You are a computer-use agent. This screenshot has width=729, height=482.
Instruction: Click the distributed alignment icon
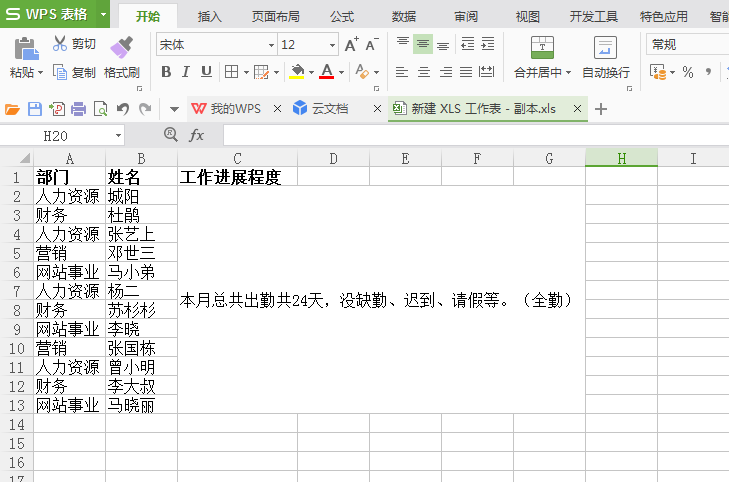point(486,72)
